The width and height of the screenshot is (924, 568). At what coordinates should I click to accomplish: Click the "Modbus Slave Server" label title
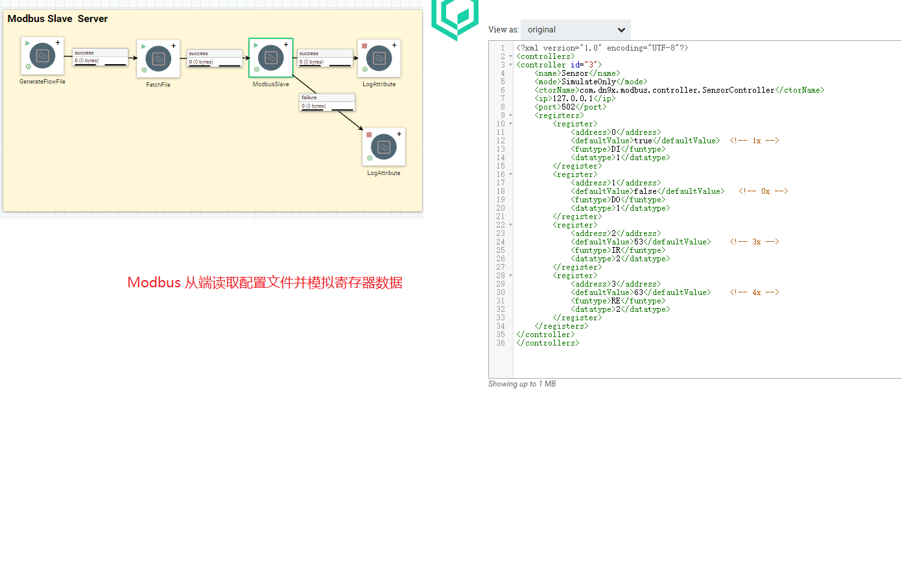(58, 19)
